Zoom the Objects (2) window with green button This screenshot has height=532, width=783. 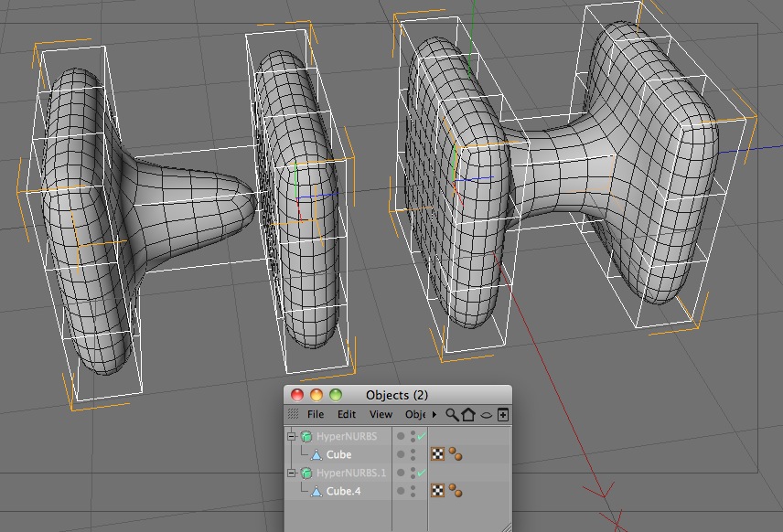pyautogui.click(x=336, y=395)
